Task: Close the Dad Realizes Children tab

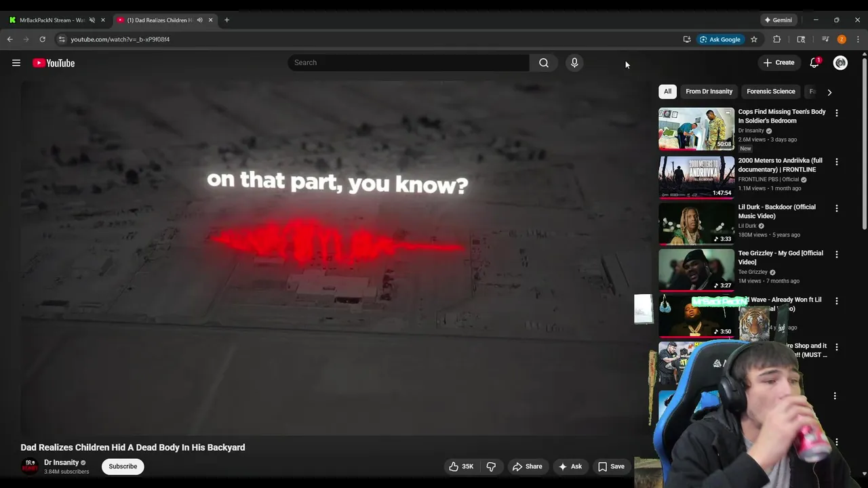Action: tap(210, 20)
